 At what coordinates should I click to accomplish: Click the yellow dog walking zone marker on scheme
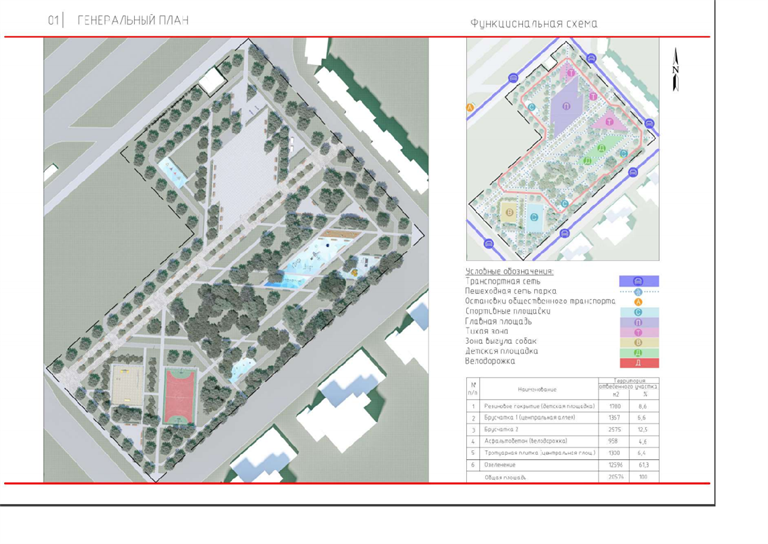point(509,212)
